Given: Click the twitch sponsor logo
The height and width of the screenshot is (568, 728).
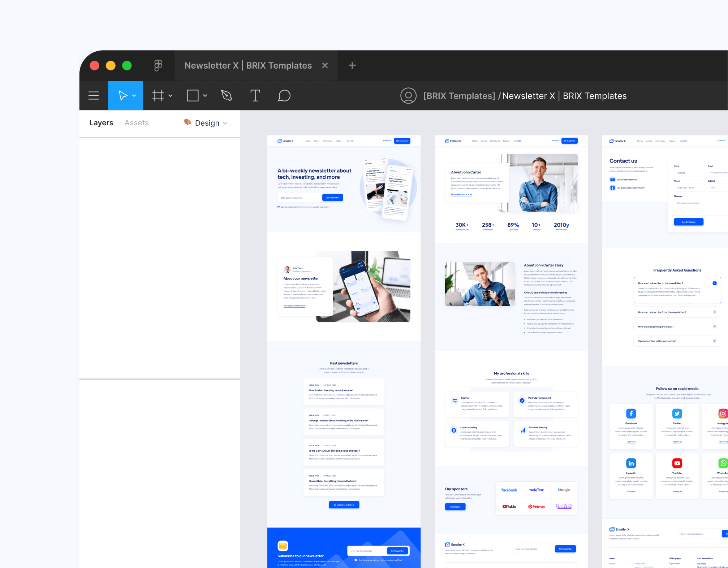Looking at the screenshot, I should 564,506.
